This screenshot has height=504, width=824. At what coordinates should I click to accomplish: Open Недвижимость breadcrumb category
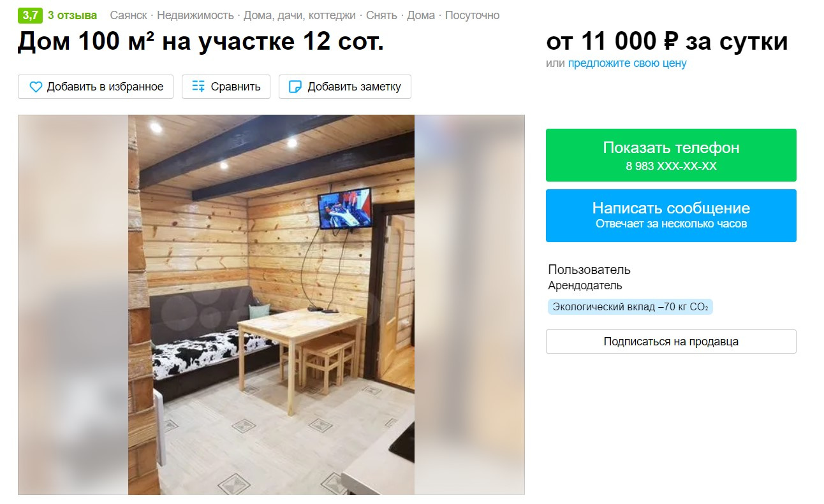(195, 15)
